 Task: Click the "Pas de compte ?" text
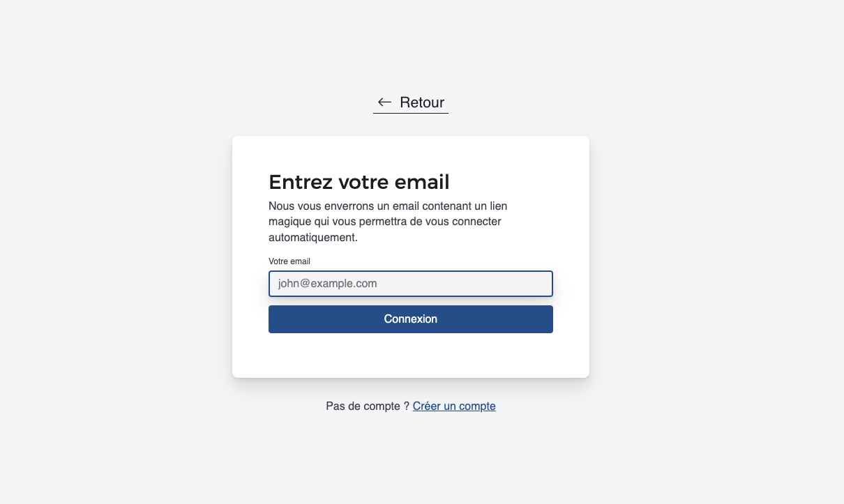[367, 406]
